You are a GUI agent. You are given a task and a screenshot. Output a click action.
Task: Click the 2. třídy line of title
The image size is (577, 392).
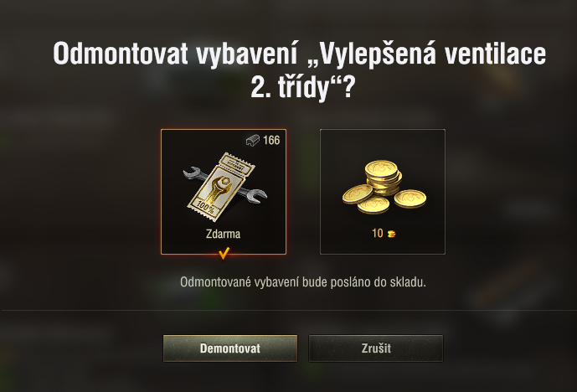tap(303, 88)
